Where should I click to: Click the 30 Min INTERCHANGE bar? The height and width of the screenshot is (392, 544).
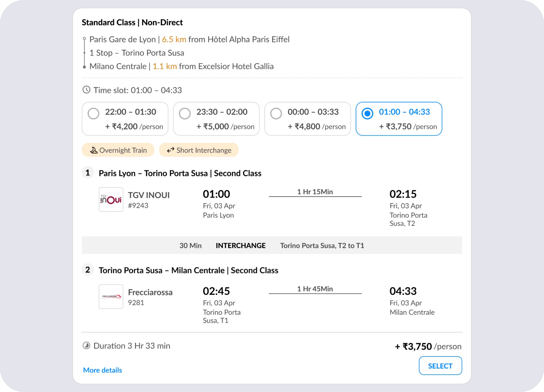pyautogui.click(x=272, y=245)
